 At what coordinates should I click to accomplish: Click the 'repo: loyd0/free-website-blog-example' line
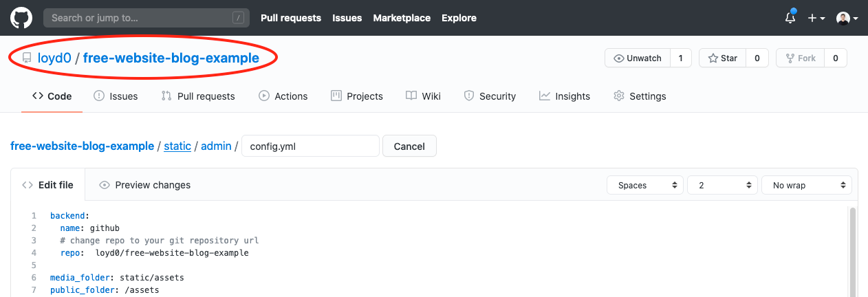tap(154, 253)
